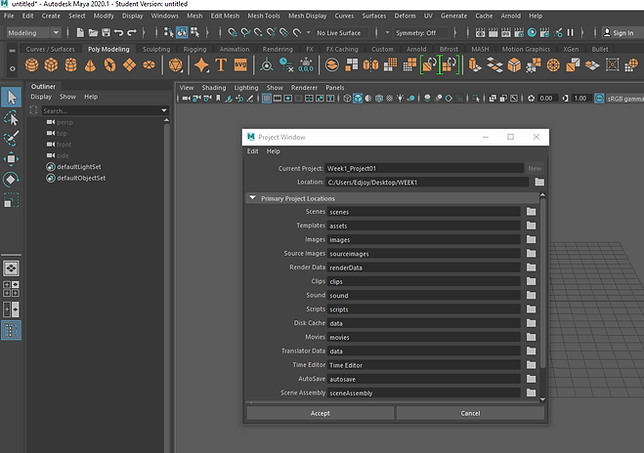Create a polygon sphere from shelf
This screenshot has height=453, width=644.
[x=32, y=65]
